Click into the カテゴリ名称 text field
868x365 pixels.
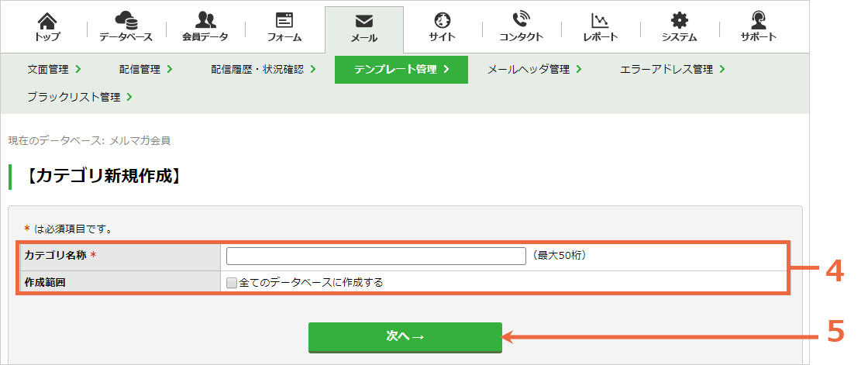[x=376, y=256]
